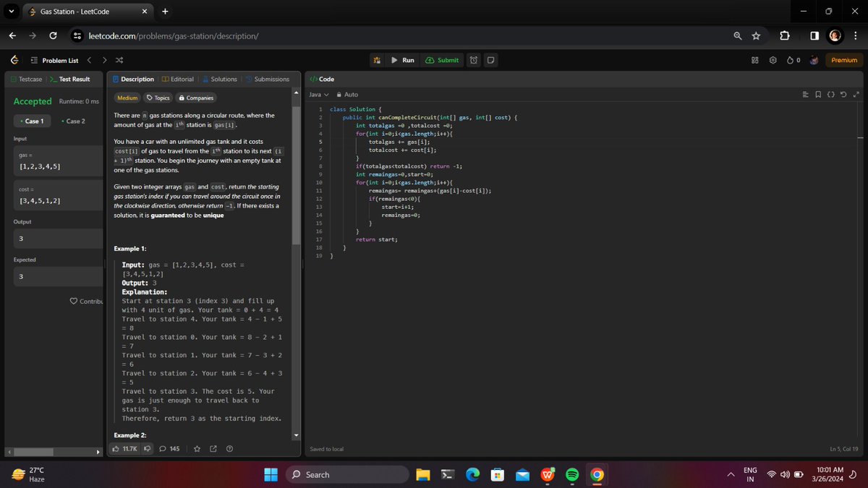Open the LeetCode home logo
Screen dimensions: 868x488
click(x=14, y=60)
